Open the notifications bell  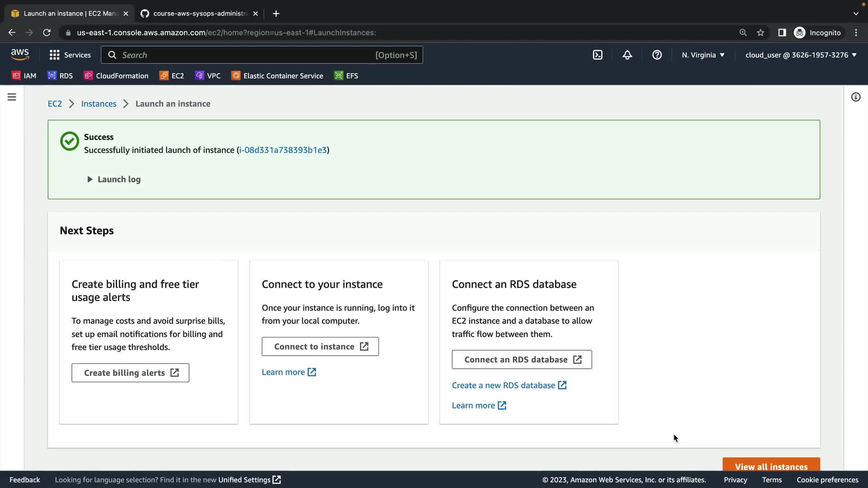(627, 55)
